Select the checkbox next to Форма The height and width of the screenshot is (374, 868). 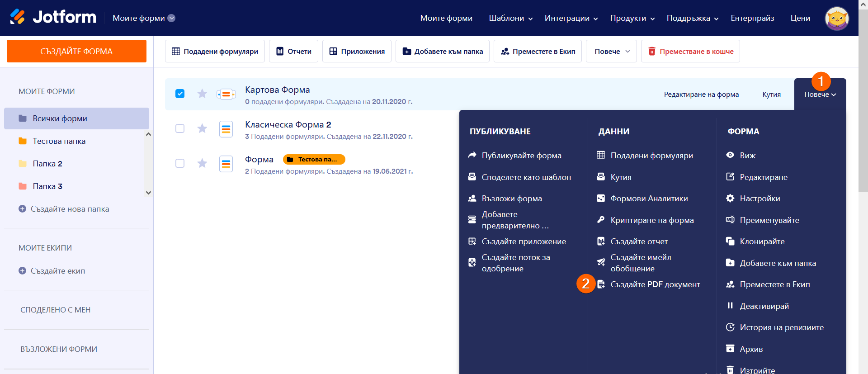(180, 163)
